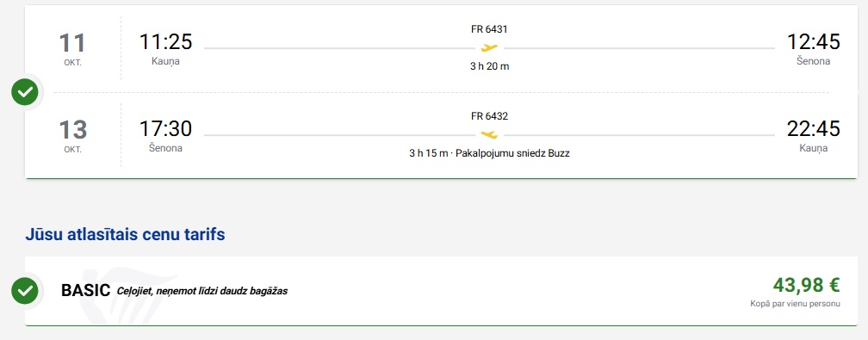Image resolution: width=868 pixels, height=340 pixels.
Task: Click the green checkmark beside BASIC fare
Action: coord(25,290)
